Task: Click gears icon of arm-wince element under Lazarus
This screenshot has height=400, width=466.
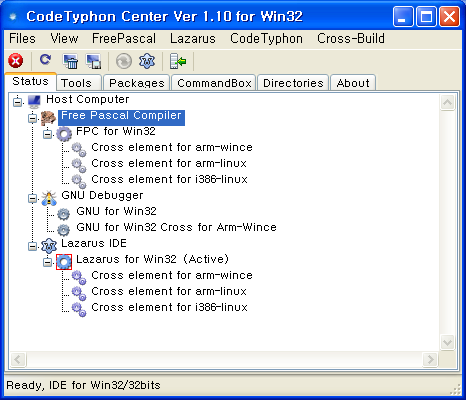Action: [79, 277]
